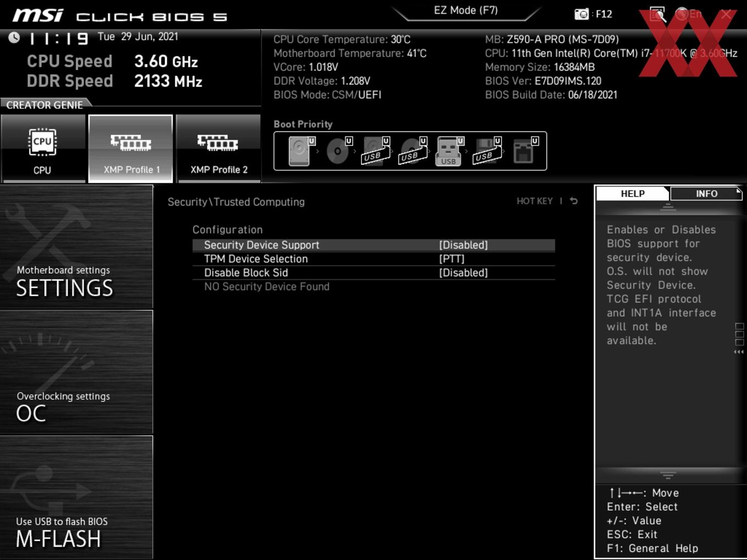Switch to EZ Mode (F7)
The height and width of the screenshot is (560, 747).
pos(466,10)
